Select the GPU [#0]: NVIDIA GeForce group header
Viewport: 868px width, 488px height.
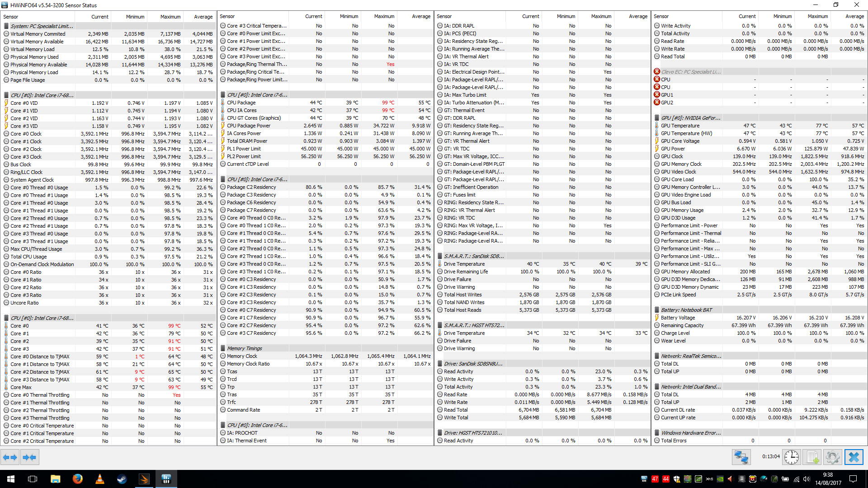(759, 118)
